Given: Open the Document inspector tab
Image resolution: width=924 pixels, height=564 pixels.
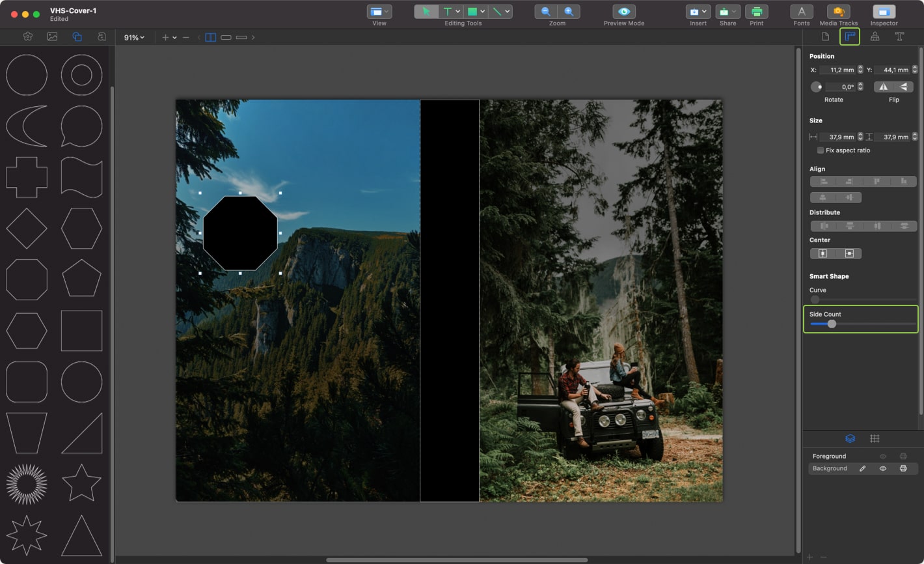Looking at the screenshot, I should pos(825,36).
